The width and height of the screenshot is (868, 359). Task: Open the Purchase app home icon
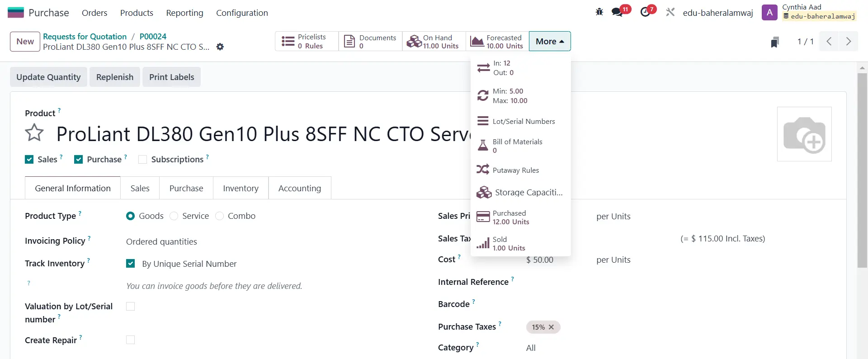(x=16, y=13)
